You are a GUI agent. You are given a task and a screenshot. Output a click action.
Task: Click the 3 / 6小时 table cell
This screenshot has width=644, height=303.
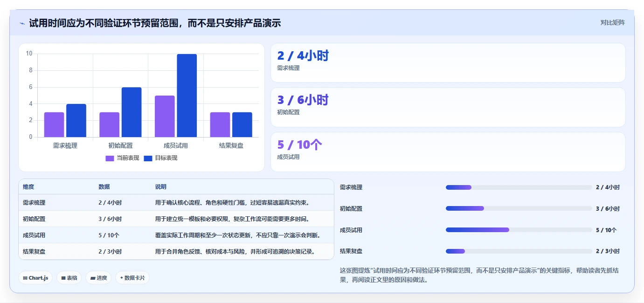coord(110,219)
